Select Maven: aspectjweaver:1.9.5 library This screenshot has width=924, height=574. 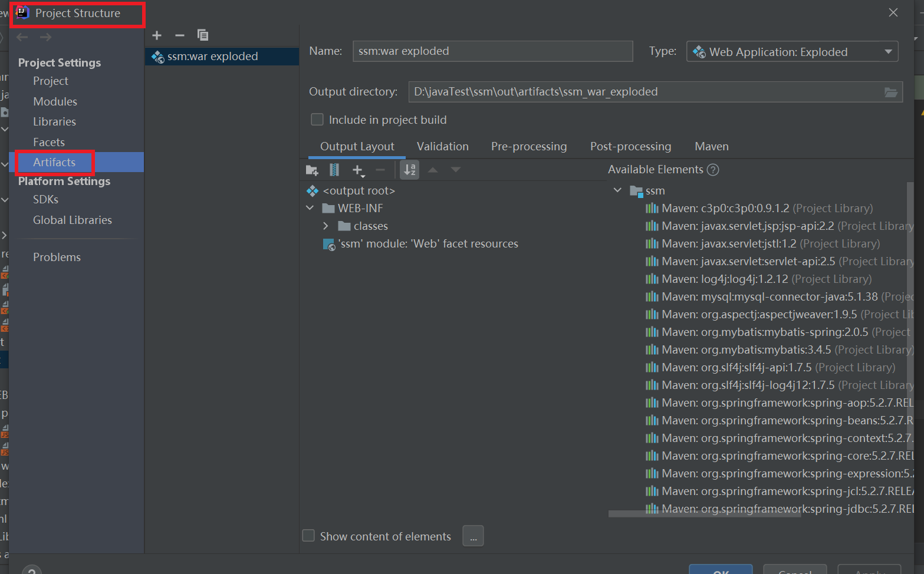pyautogui.click(x=780, y=314)
